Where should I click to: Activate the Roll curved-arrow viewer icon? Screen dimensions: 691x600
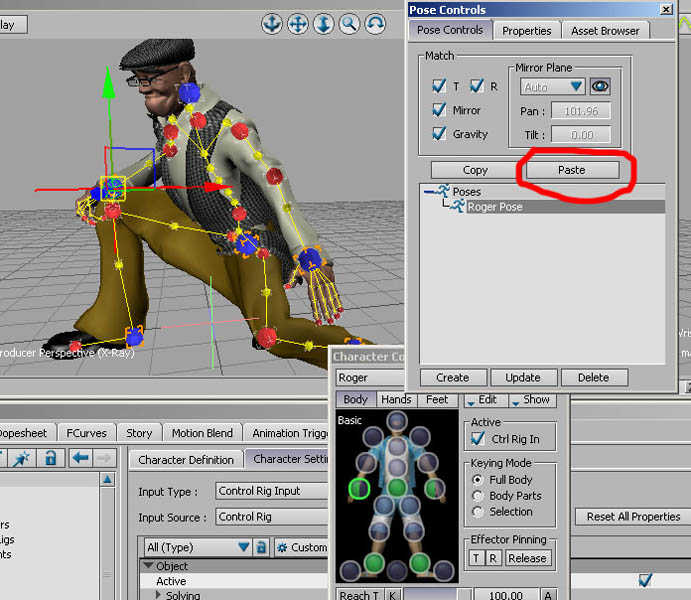pyautogui.click(x=375, y=24)
